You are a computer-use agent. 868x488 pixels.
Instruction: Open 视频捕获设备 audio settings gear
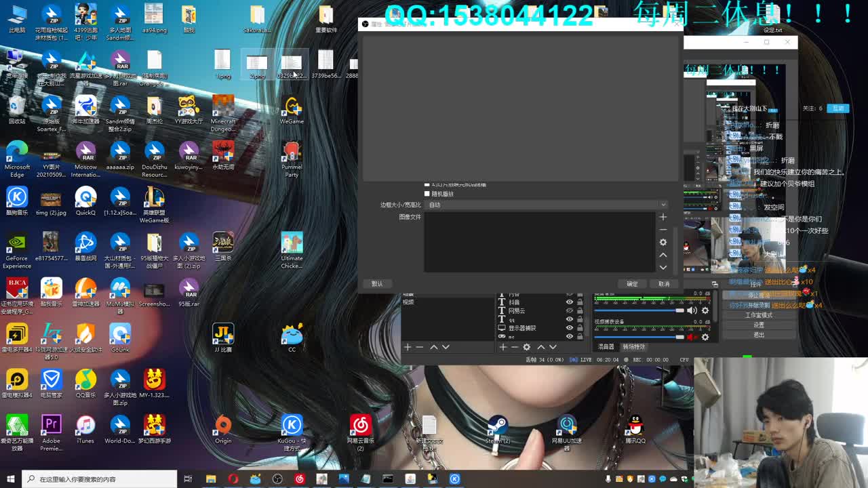tap(705, 337)
